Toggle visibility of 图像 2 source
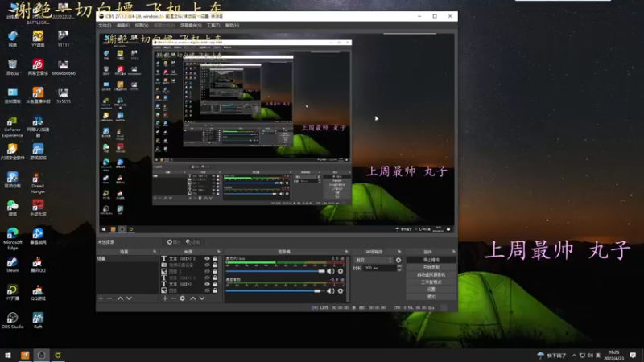 207,271
